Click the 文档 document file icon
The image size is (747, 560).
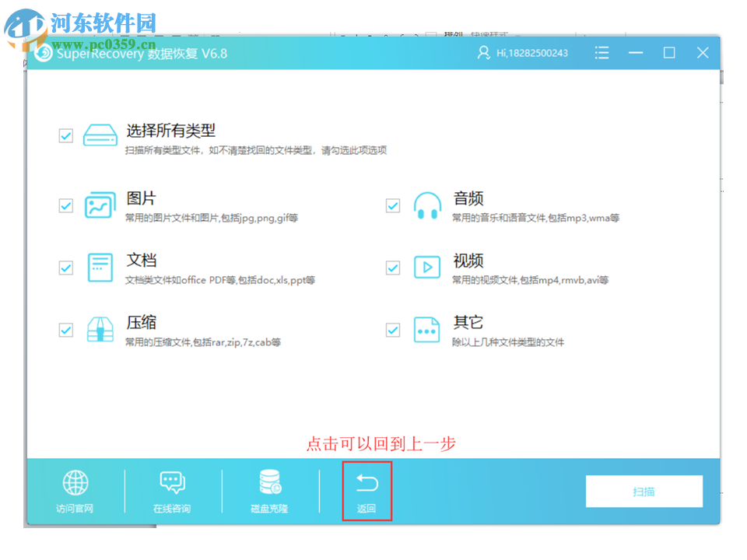100,268
